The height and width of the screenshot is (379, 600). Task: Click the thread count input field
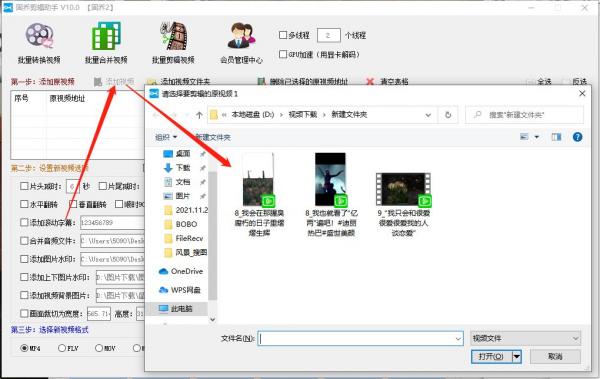pos(329,35)
